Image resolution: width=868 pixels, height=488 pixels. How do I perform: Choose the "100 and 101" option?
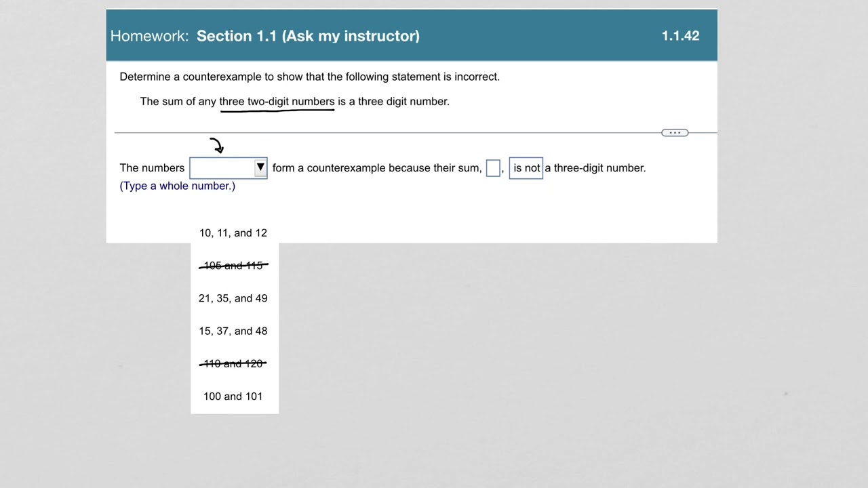click(x=233, y=396)
